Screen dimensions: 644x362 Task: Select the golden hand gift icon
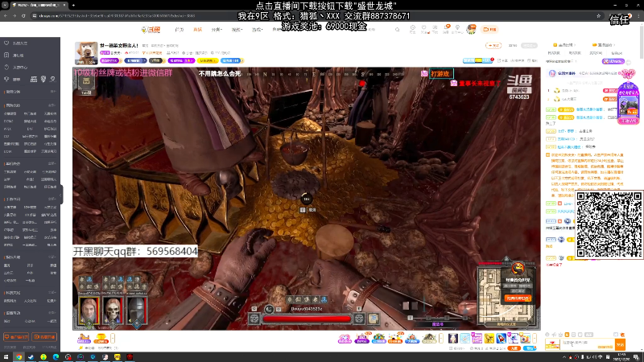pos(489,338)
